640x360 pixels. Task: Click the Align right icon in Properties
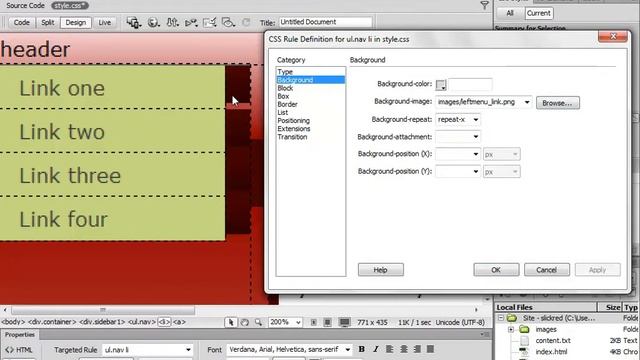point(417,349)
